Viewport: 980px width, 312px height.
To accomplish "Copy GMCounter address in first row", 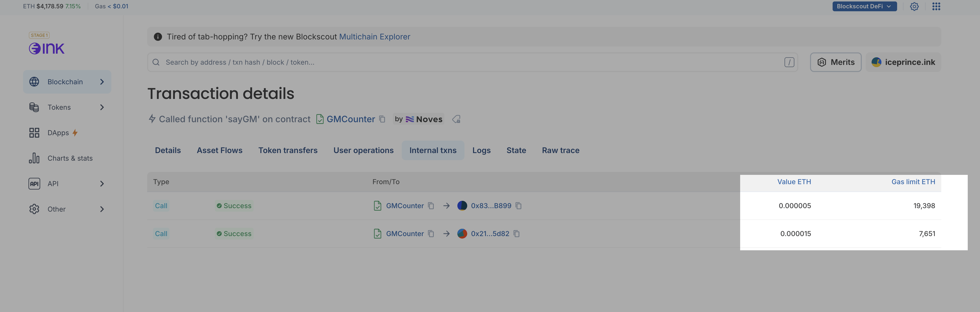I will (x=431, y=206).
